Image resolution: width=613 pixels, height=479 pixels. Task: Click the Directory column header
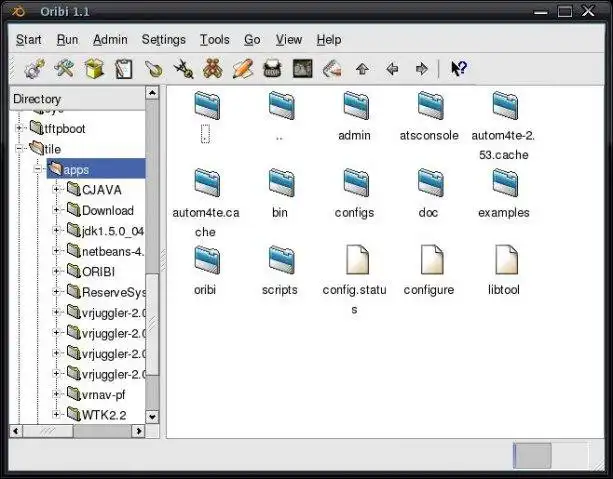(x=77, y=99)
